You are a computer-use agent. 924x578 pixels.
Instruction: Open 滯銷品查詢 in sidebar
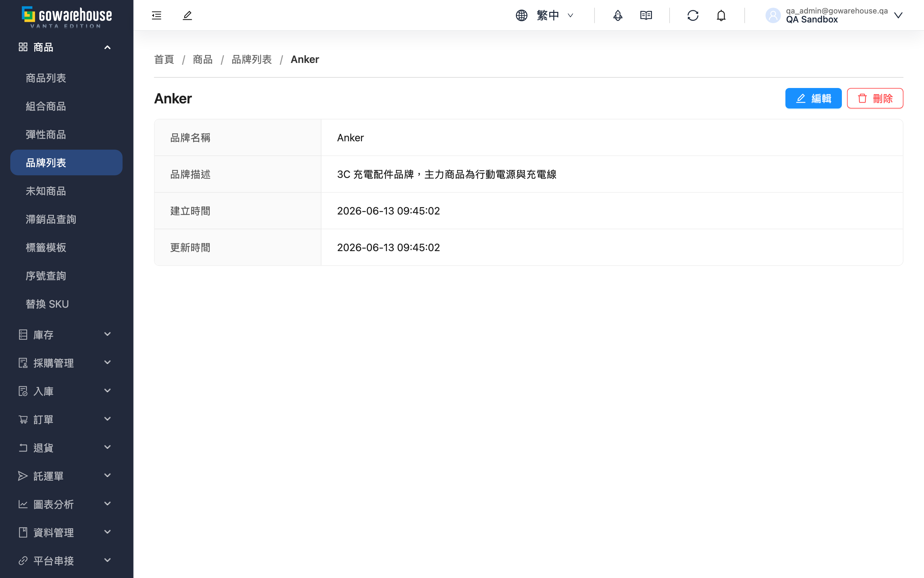click(66, 219)
